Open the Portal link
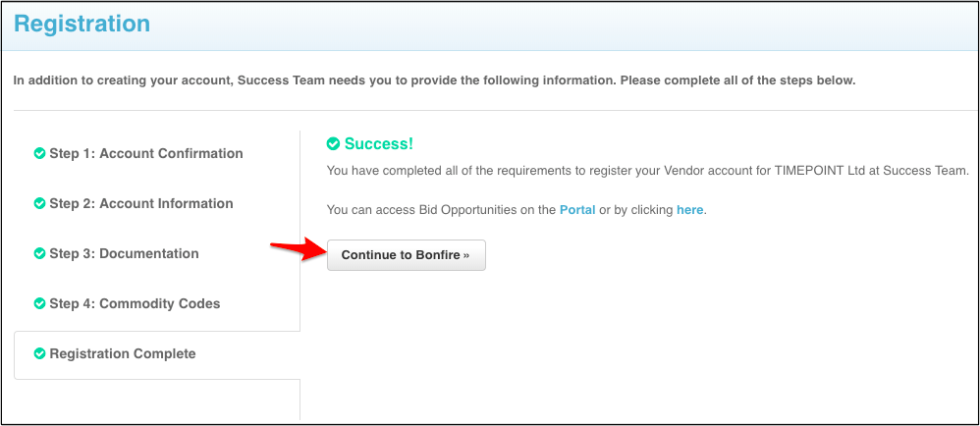 tap(577, 210)
